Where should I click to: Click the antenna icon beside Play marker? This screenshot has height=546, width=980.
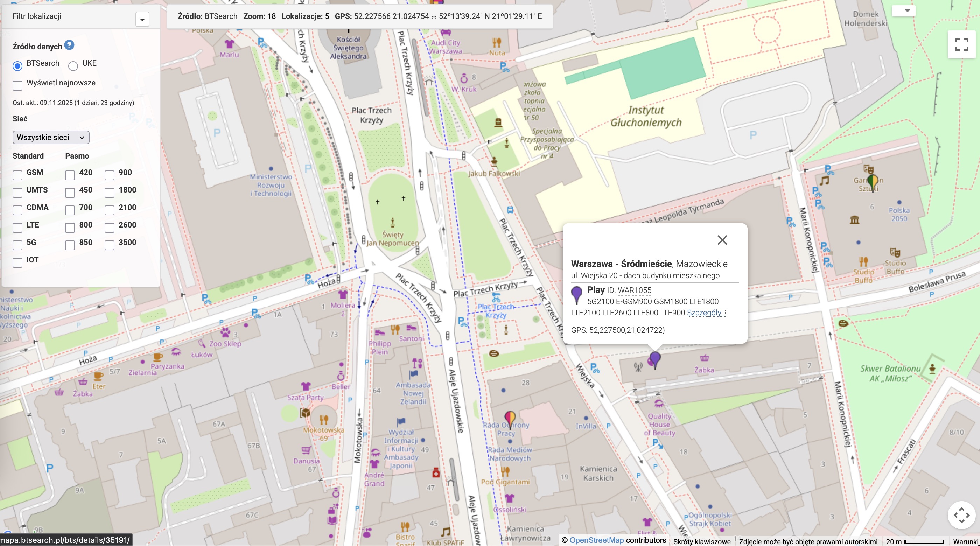[638, 366]
